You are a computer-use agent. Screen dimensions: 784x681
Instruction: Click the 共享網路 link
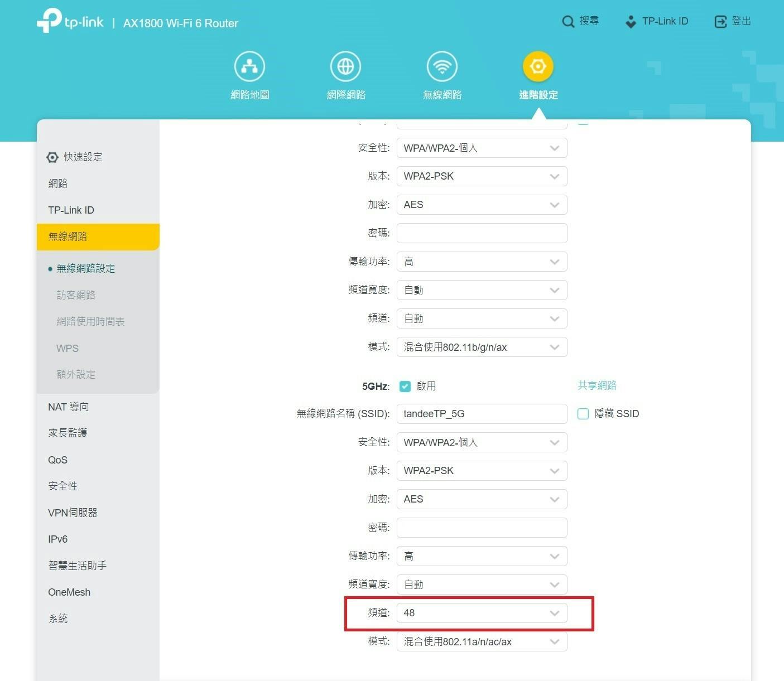coord(597,385)
